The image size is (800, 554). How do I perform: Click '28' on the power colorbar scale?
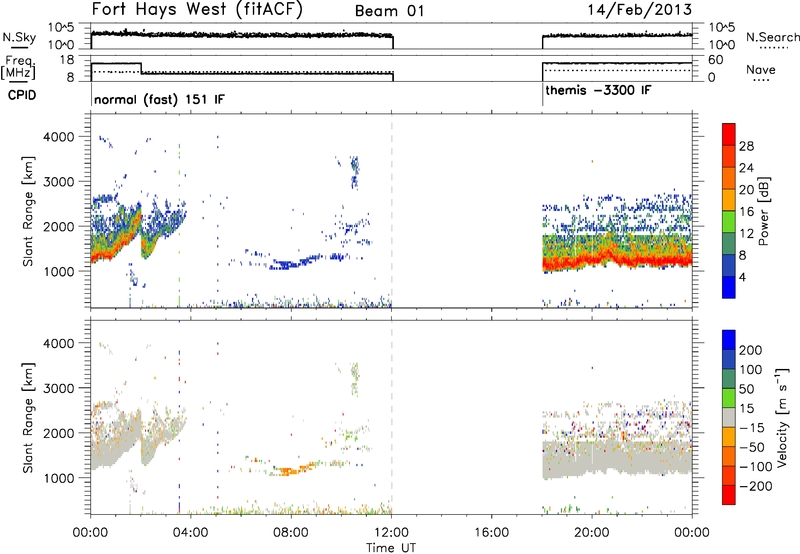[x=746, y=146]
